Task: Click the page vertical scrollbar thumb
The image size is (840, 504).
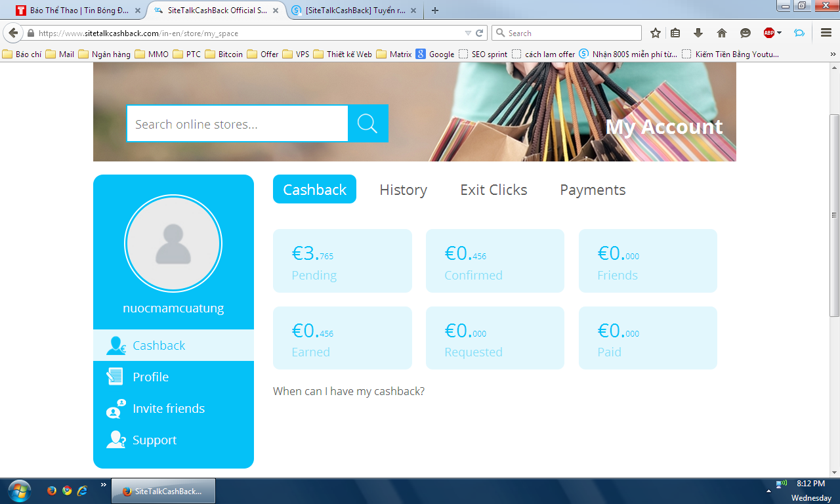Action: point(835,215)
